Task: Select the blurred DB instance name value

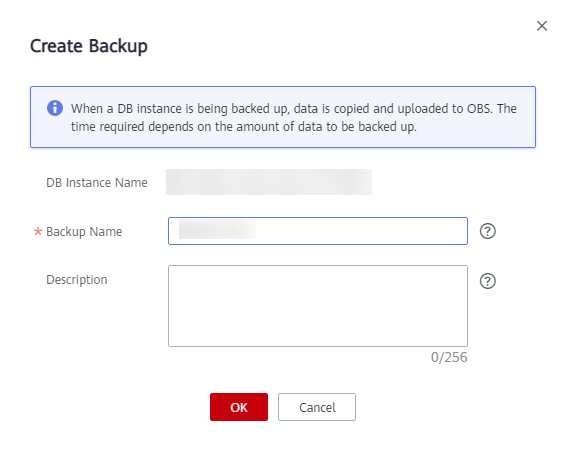Action: [269, 182]
